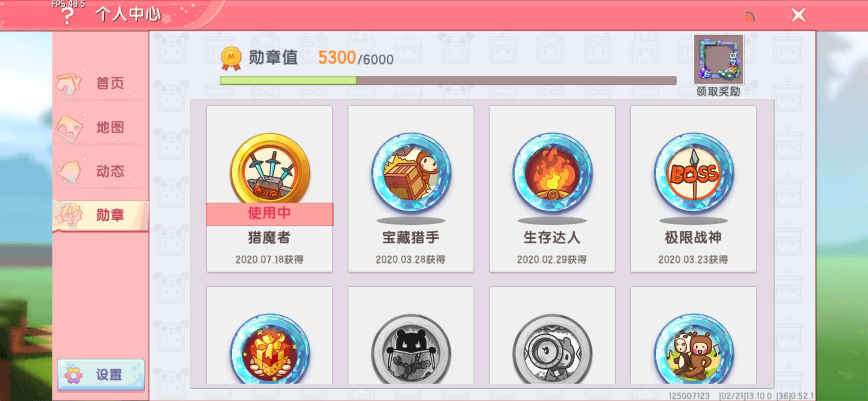Tap the orange broadcast signal icon
Viewport: 868px width, 401px height.
pos(750,17)
